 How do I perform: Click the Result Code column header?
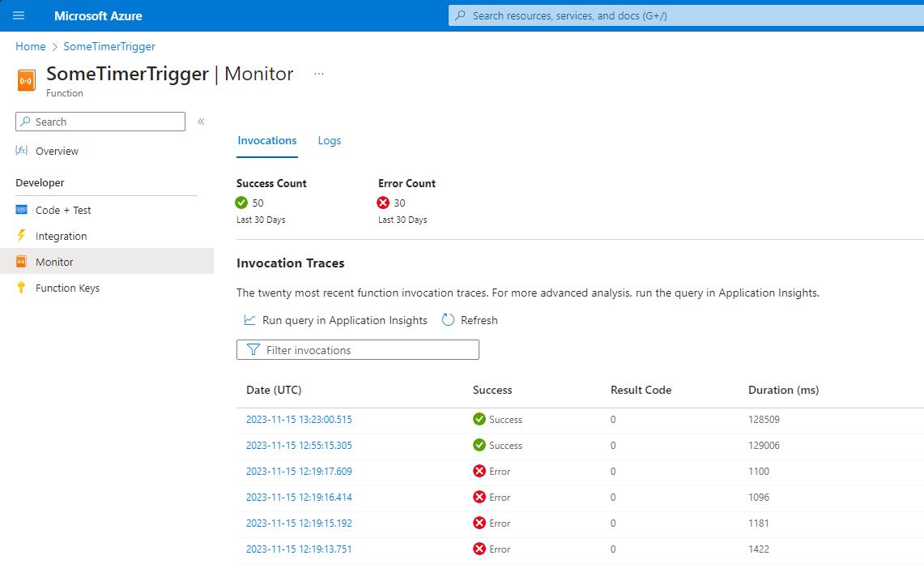(641, 390)
